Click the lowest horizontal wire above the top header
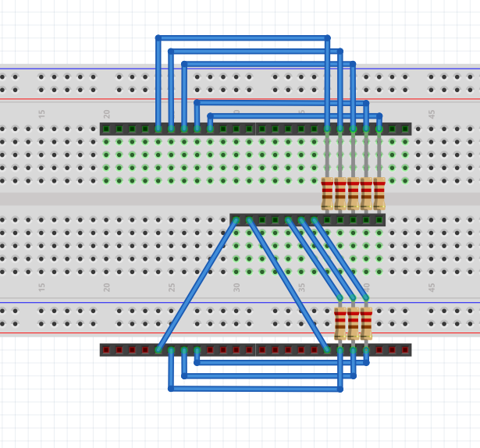This screenshot has width=480, height=448. 294,116
